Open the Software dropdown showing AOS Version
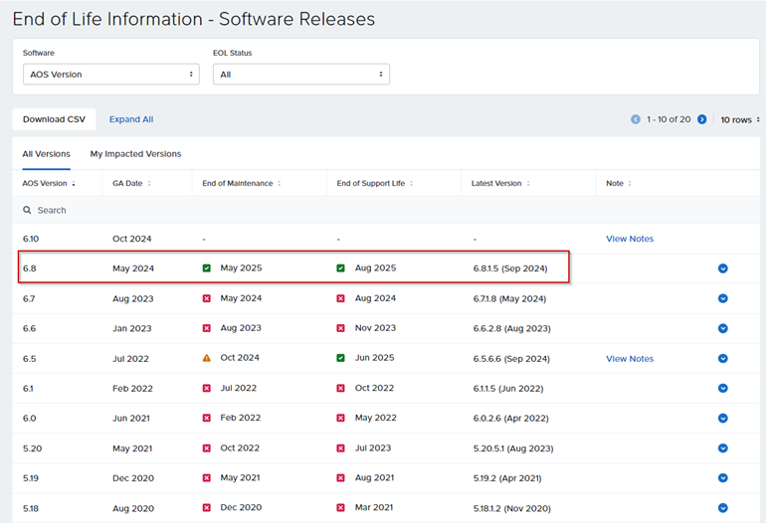Viewport: 776px width, 532px height. coord(110,75)
